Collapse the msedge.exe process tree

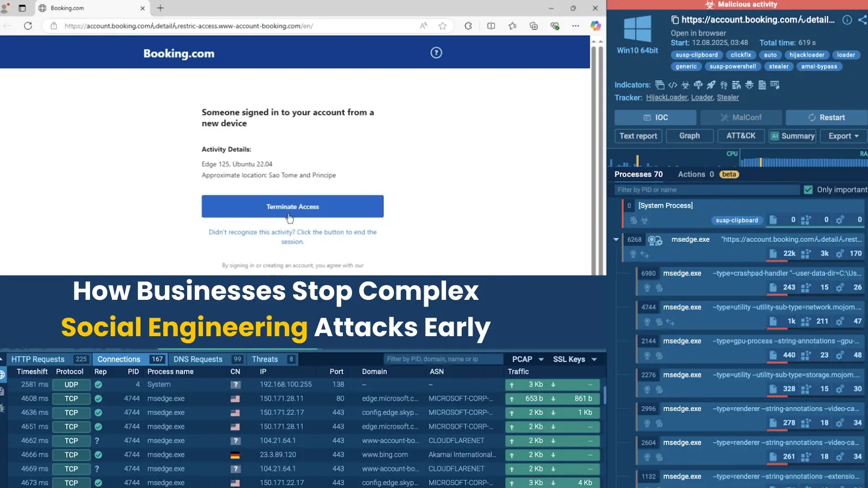click(616, 239)
